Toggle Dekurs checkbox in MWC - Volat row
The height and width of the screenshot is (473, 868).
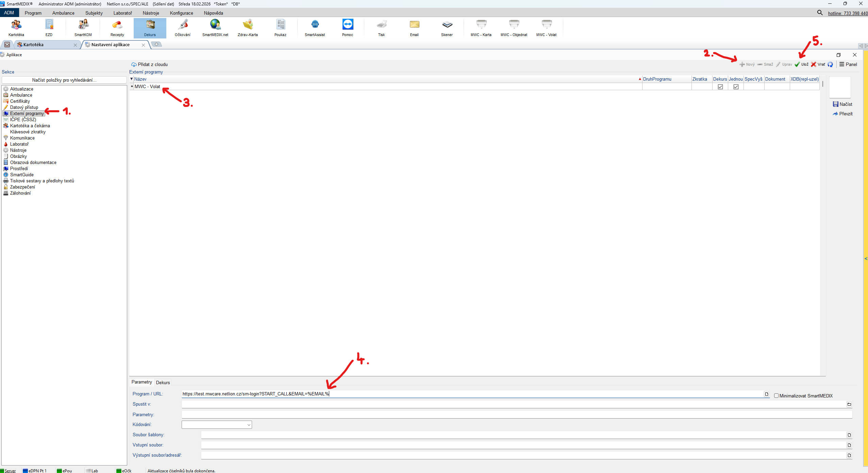point(720,87)
